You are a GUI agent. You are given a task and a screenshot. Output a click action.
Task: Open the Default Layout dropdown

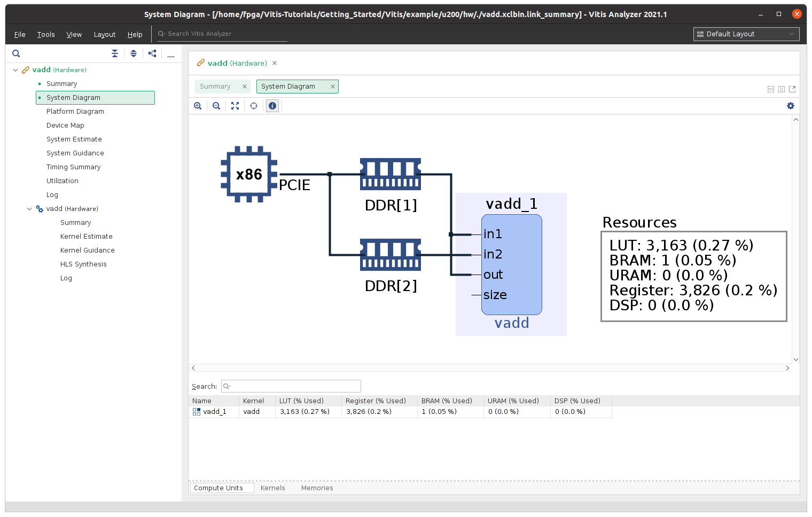click(746, 34)
